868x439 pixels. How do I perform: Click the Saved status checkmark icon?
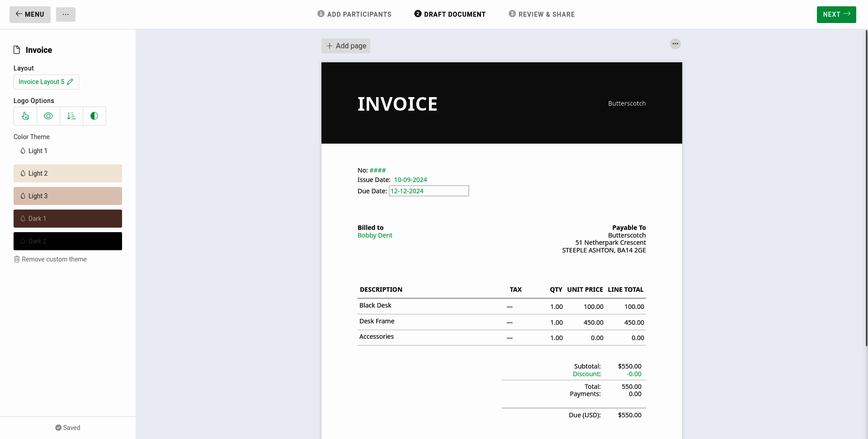[x=58, y=428]
